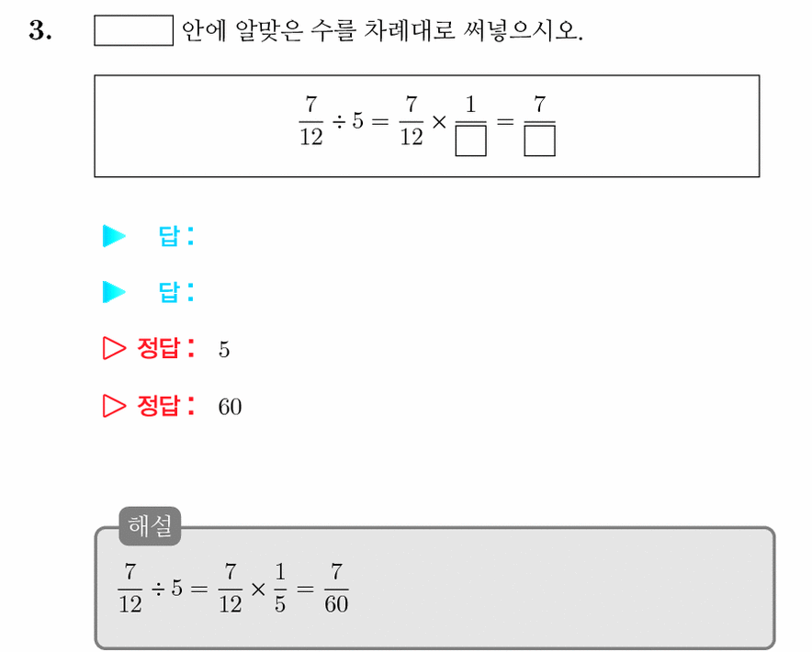Screen dimensions: 812x652
Task: Click the question number 3.
Action: (x=40, y=30)
